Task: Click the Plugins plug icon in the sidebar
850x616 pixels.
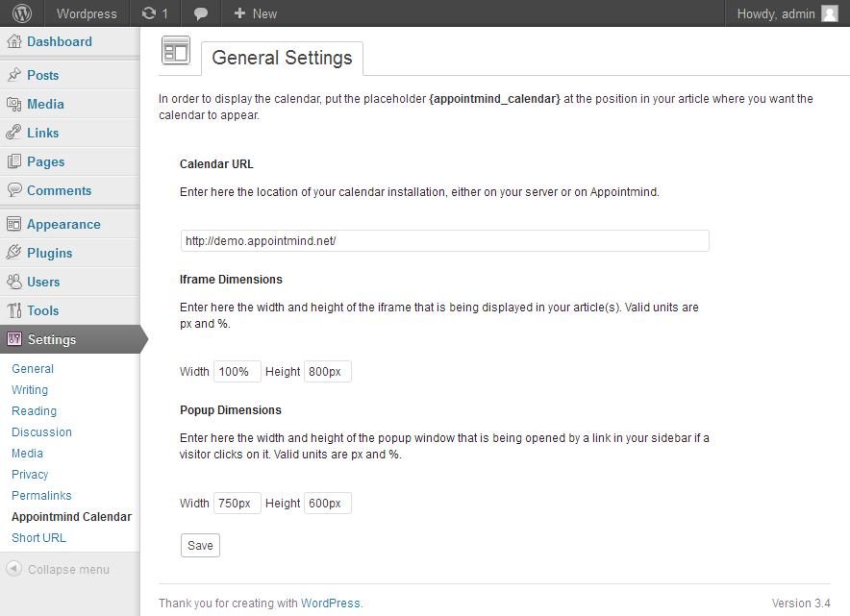Action: pyautogui.click(x=13, y=253)
